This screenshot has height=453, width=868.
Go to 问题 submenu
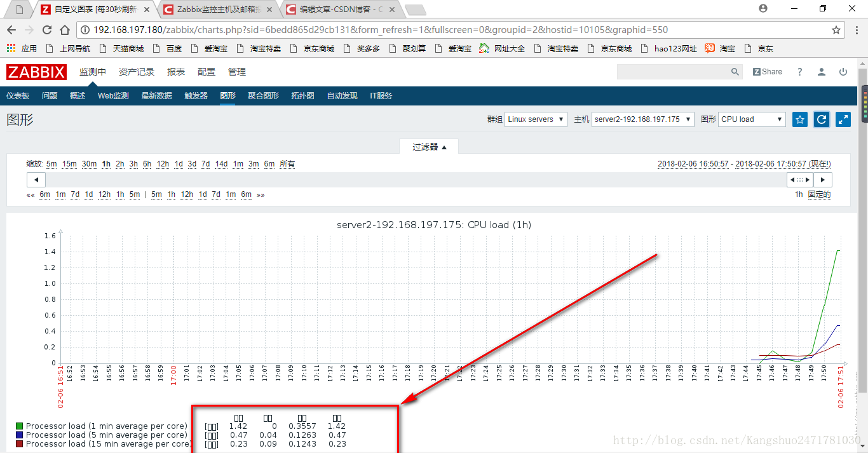point(50,96)
